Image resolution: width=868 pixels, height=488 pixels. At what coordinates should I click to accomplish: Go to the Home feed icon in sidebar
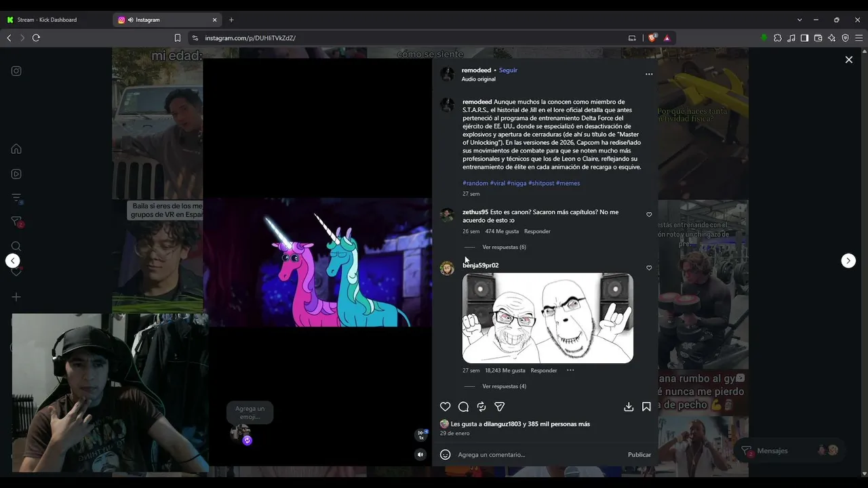pos(16,149)
